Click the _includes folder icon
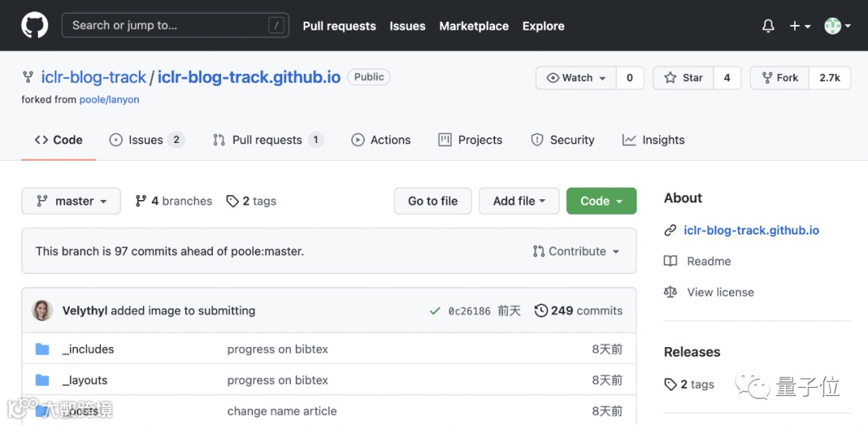 [x=42, y=349]
